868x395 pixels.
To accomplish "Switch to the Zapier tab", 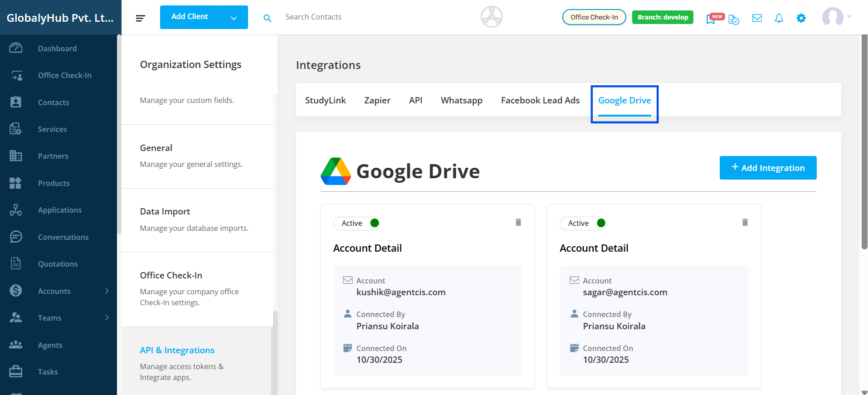I will pos(377,100).
